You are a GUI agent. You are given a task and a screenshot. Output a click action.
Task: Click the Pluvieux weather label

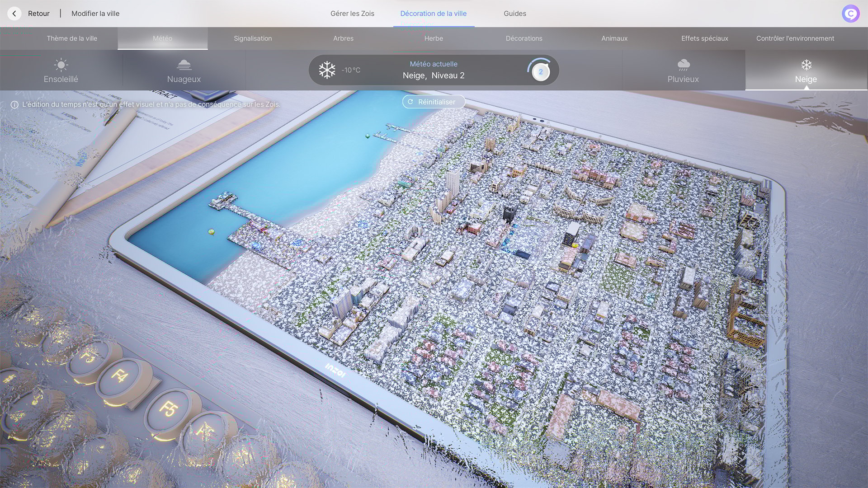pos(683,79)
